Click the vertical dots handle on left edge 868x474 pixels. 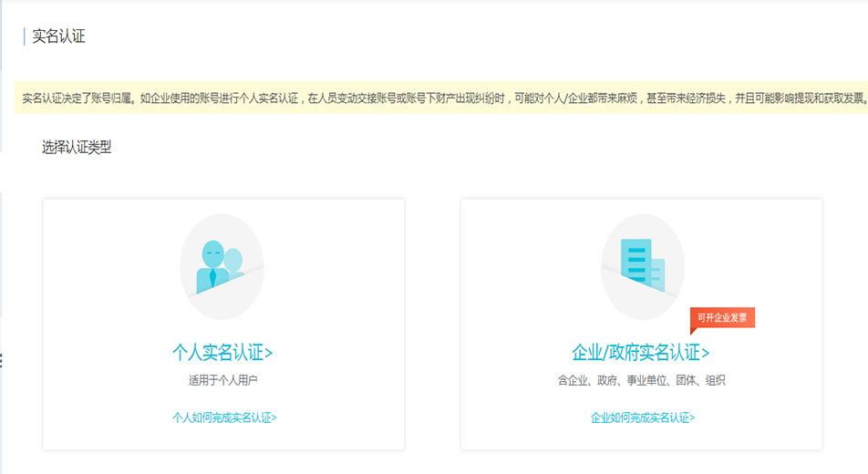click(2, 361)
